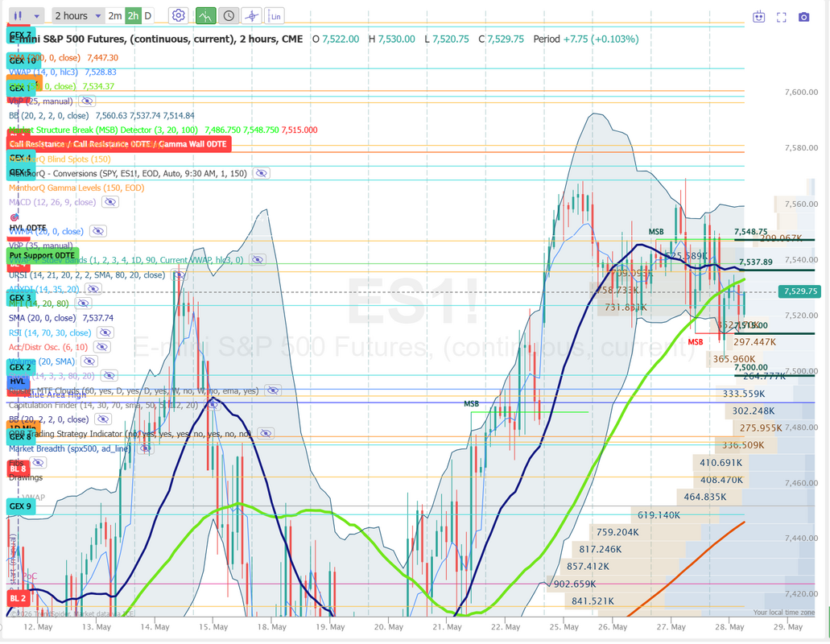Click the 902.659K volume profile bar
The width and height of the screenshot is (830, 644).
(x=575, y=584)
